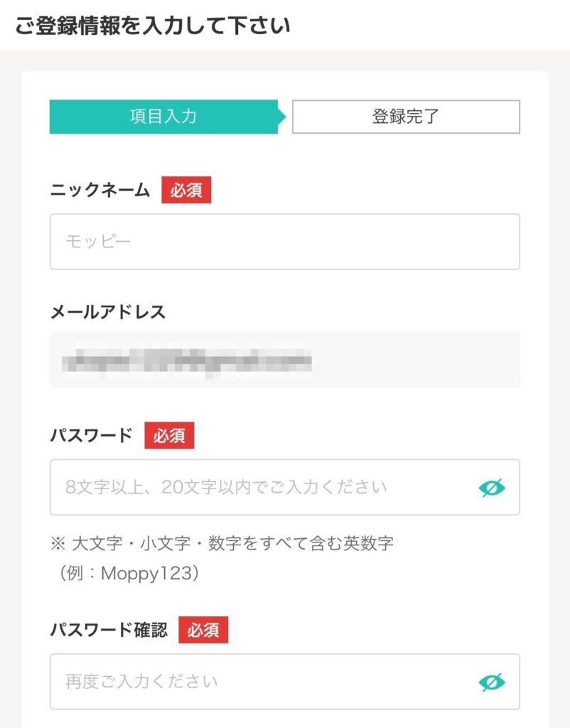The image size is (570, 728).
Task: Click the 必須 badge beside パスワード確認
Action: [x=203, y=631]
